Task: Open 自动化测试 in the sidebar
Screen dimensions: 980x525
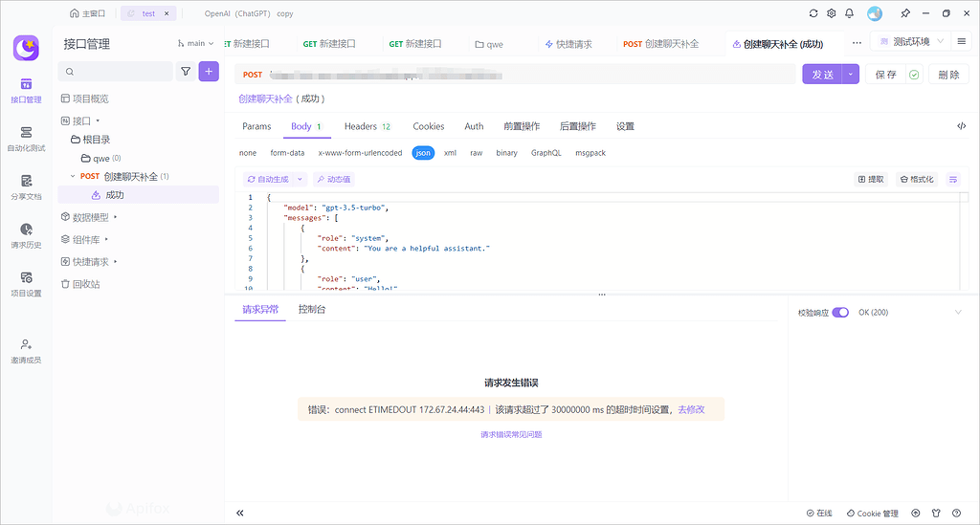Action: point(26,140)
